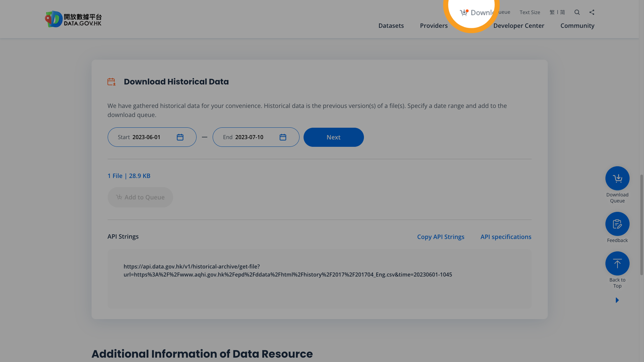
Task: Open the Developer Center menu
Action: click(x=519, y=25)
